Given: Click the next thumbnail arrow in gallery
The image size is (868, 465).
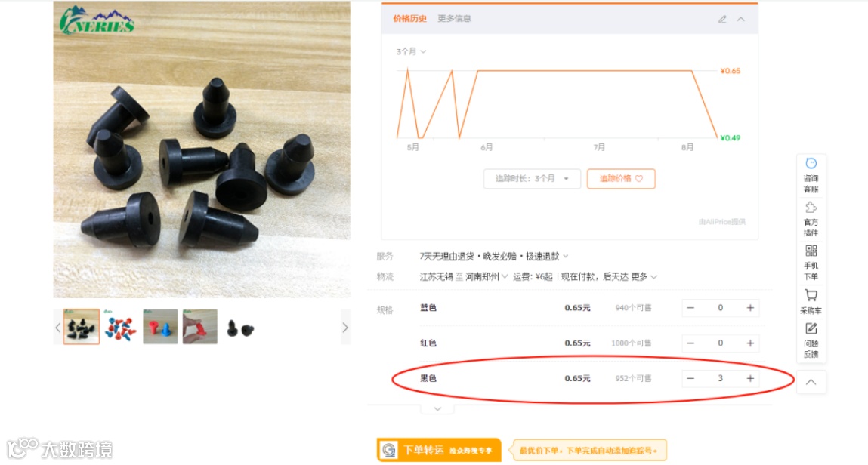Looking at the screenshot, I should coord(345,328).
